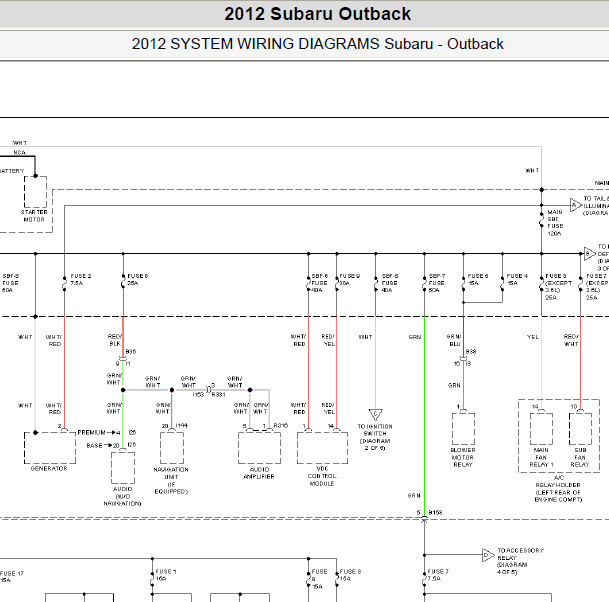Screen dimensions: 609x602
Task: Click the FUSE 17 15A label
Action: coord(12,577)
